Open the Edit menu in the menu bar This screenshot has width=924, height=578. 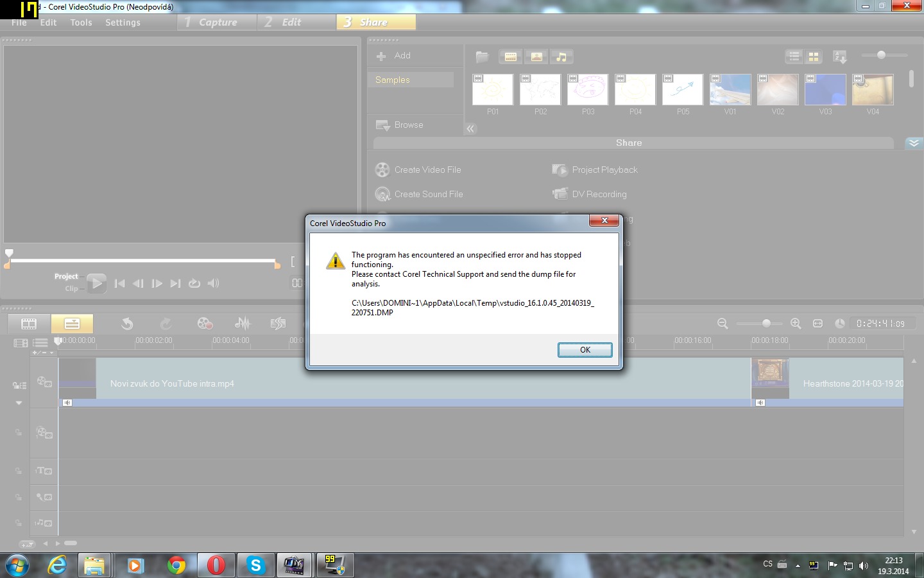pos(48,22)
